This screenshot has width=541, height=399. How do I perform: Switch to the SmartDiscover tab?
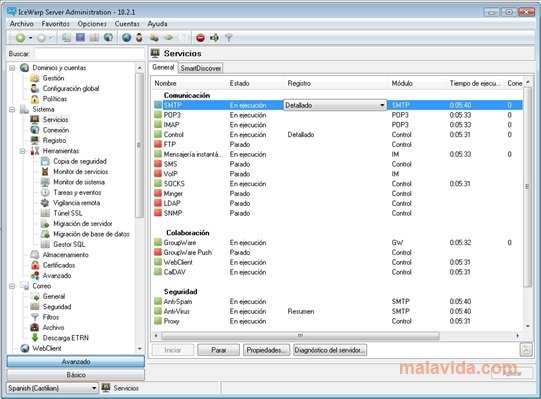click(200, 68)
